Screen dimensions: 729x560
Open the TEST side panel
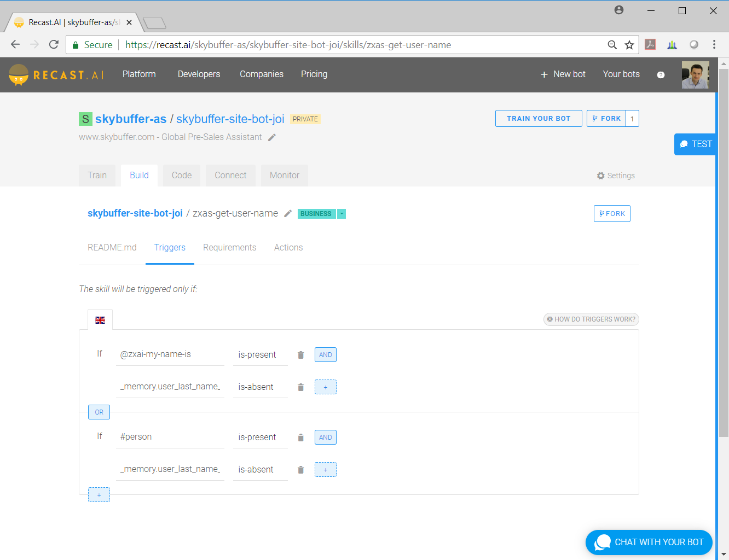(x=695, y=144)
